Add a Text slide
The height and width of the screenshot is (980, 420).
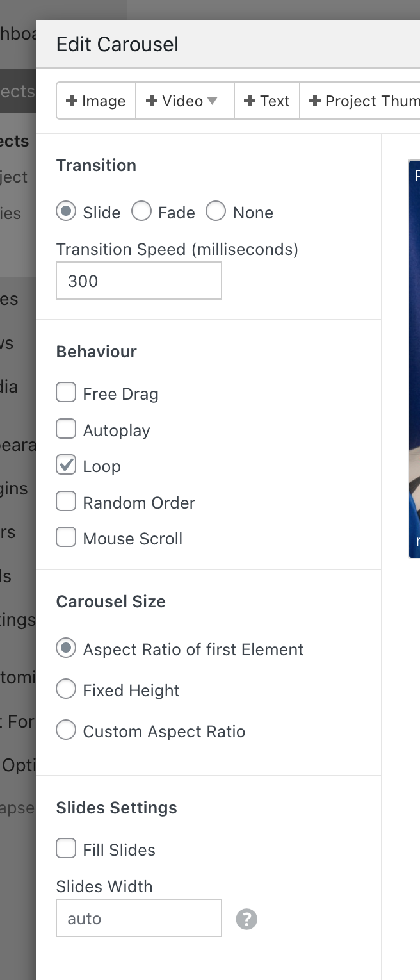pyautogui.click(x=267, y=101)
